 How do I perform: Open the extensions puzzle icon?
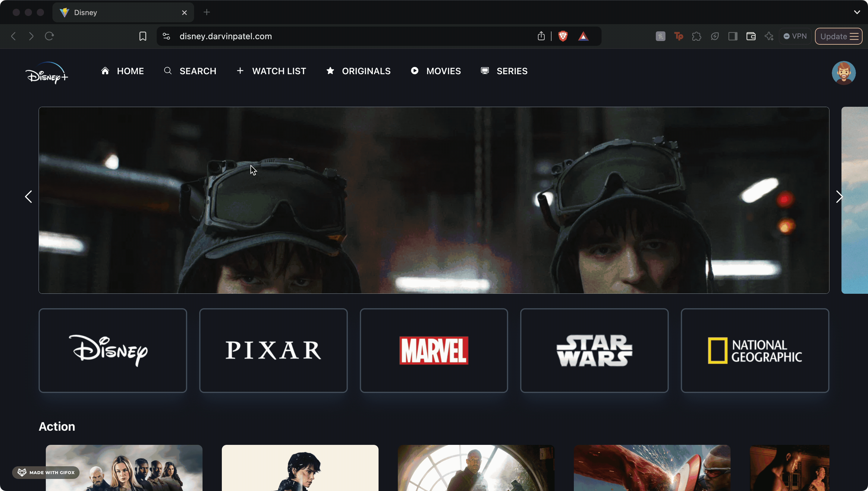point(697,36)
